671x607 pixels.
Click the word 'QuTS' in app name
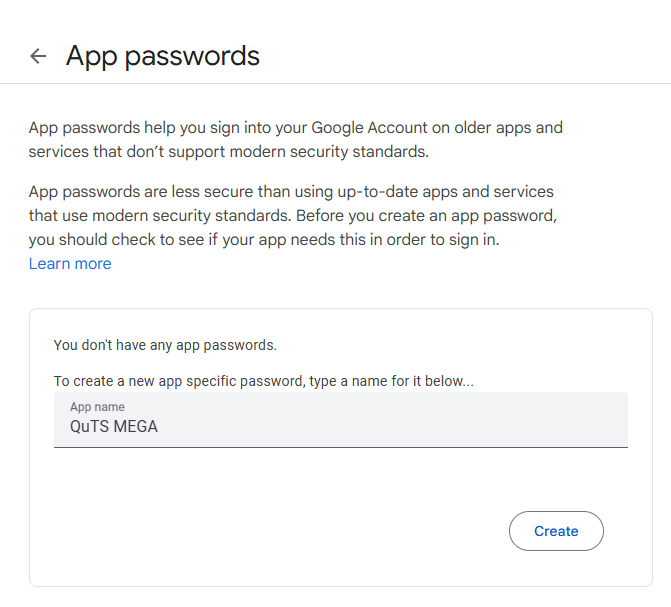tap(88, 427)
